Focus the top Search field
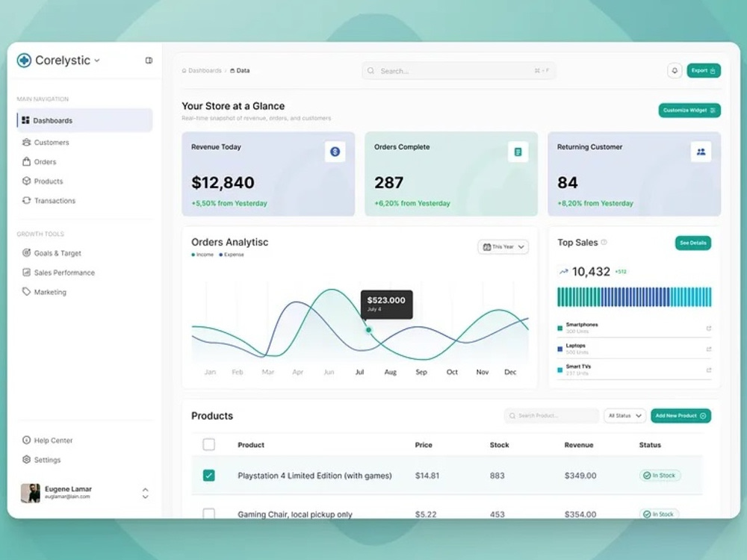This screenshot has height=560, width=747. [x=459, y=70]
